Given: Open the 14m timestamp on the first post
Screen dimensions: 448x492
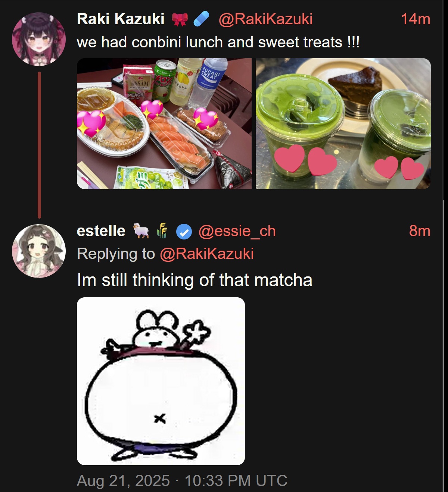Looking at the screenshot, I should point(416,19).
